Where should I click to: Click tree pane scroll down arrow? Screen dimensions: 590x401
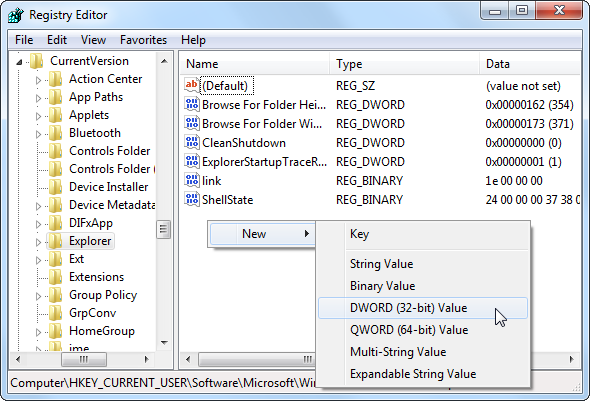[x=164, y=342]
